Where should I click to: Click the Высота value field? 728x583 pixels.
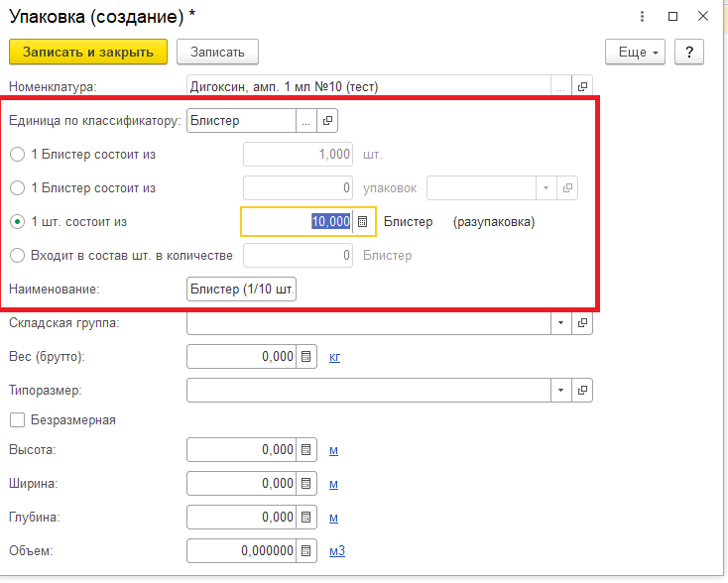tap(241, 450)
